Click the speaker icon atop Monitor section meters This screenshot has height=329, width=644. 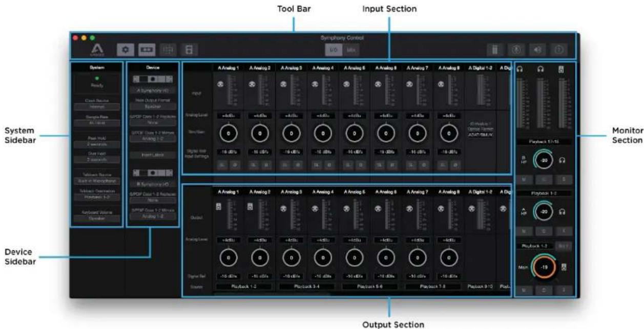click(561, 69)
